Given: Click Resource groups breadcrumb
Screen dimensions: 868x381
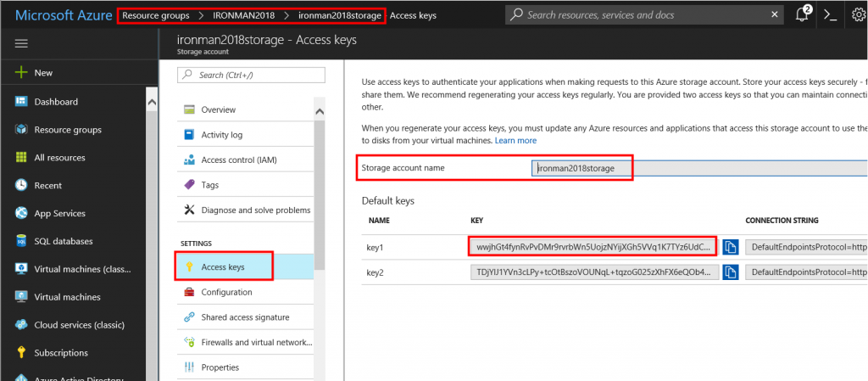Looking at the screenshot, I should pos(156,15).
